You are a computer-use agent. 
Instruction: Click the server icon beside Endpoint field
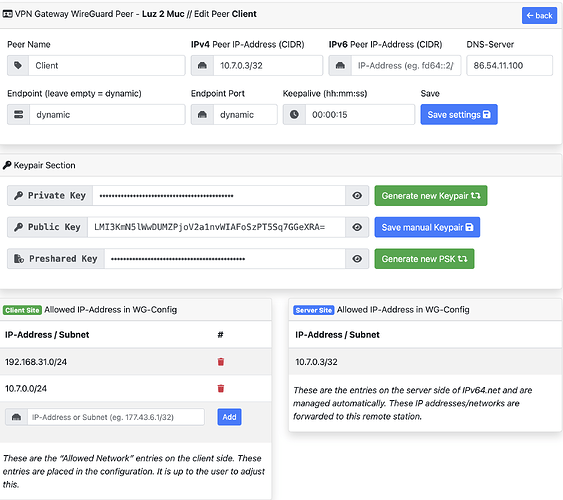(18, 115)
